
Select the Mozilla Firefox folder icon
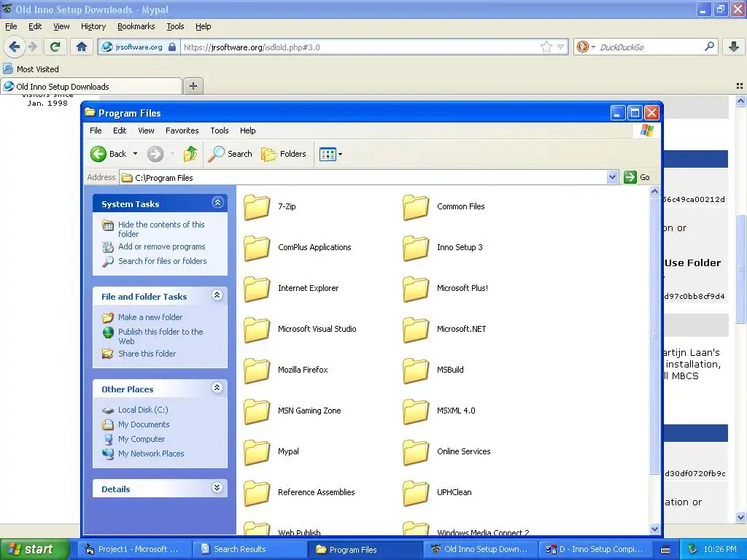pos(257,370)
